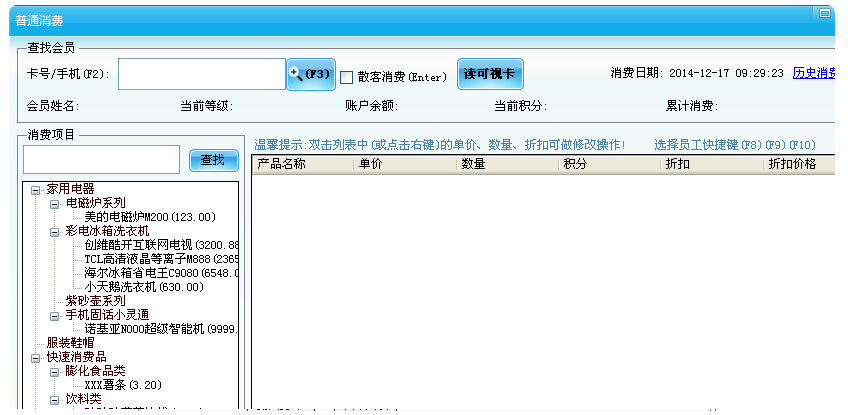Collapse the 家用电器 tree node
The image size is (848, 415).
click(x=36, y=190)
